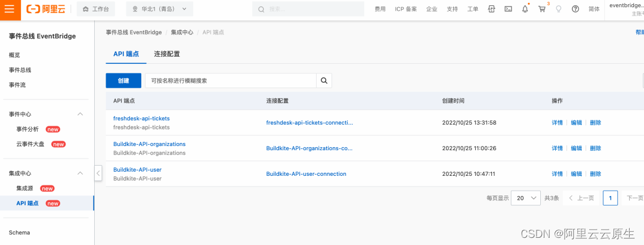Open freshdesk-api-tickets-connecti... connection link
Screen dimensions: 644x245
click(309, 122)
